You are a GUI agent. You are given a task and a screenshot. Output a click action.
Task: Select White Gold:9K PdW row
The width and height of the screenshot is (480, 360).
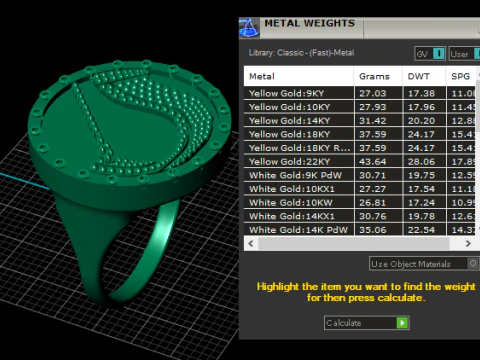pyautogui.click(x=359, y=175)
